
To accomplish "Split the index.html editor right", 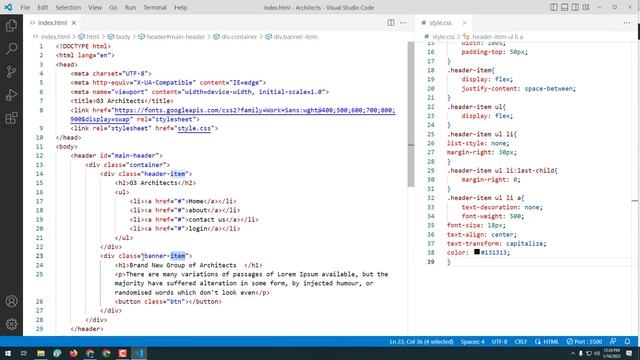I will click(x=391, y=23).
